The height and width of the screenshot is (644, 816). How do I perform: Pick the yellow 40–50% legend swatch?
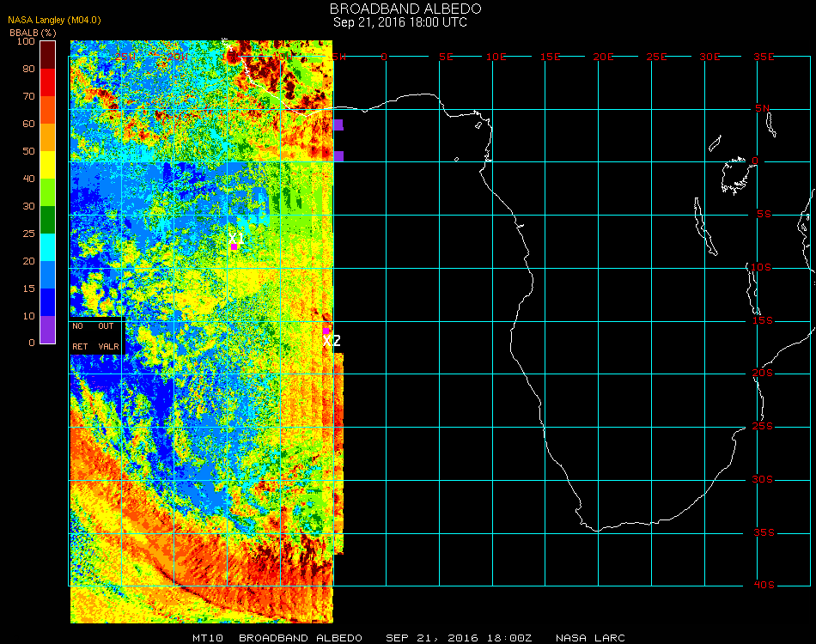tap(48, 165)
